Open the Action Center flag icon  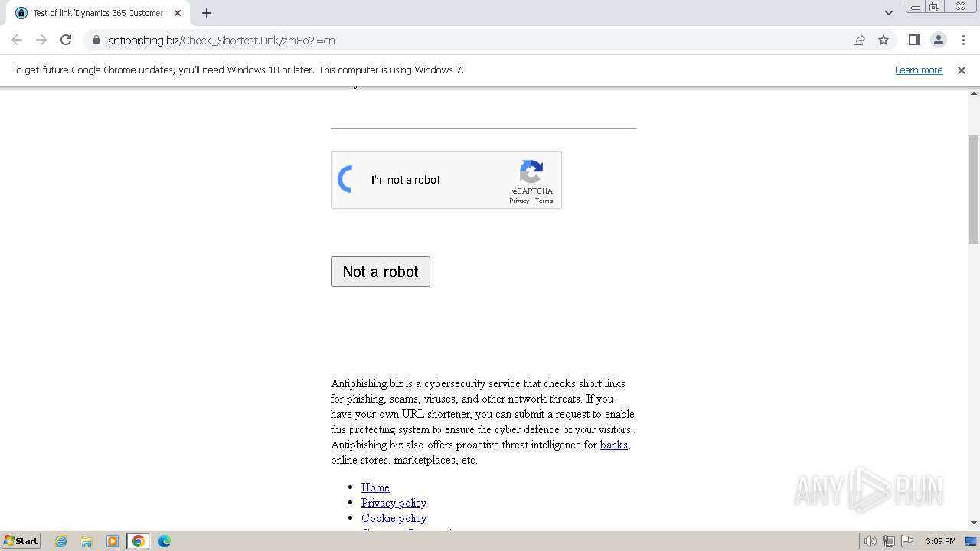907,541
